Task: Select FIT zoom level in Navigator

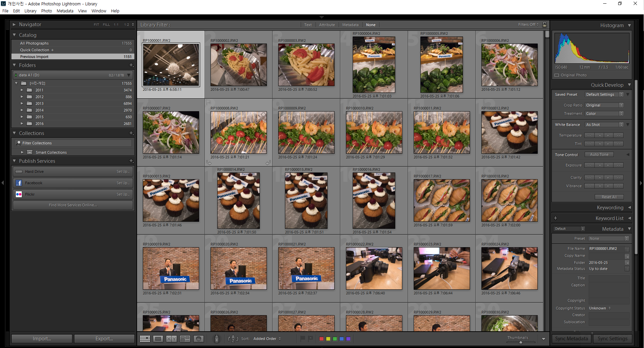Action: 96,24
